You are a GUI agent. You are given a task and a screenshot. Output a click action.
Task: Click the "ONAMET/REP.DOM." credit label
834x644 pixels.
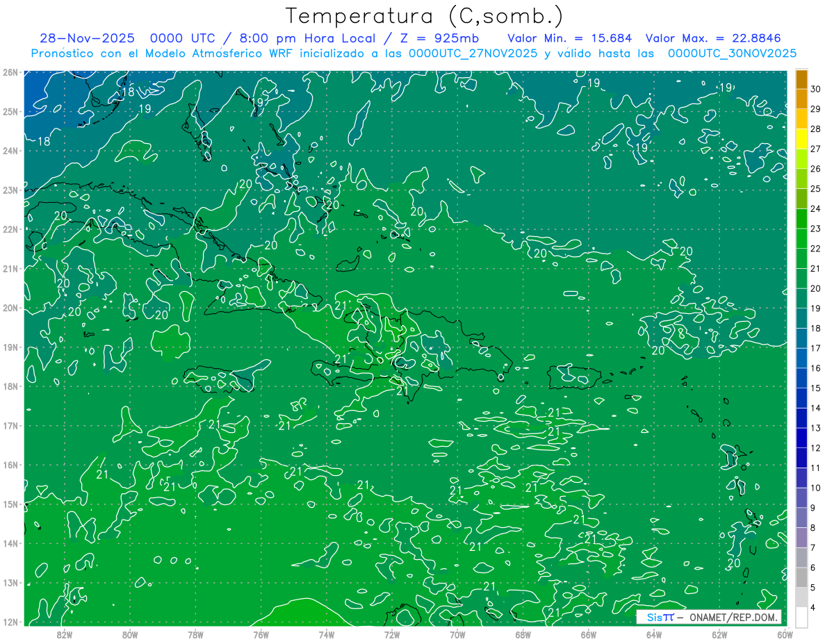[x=733, y=617]
